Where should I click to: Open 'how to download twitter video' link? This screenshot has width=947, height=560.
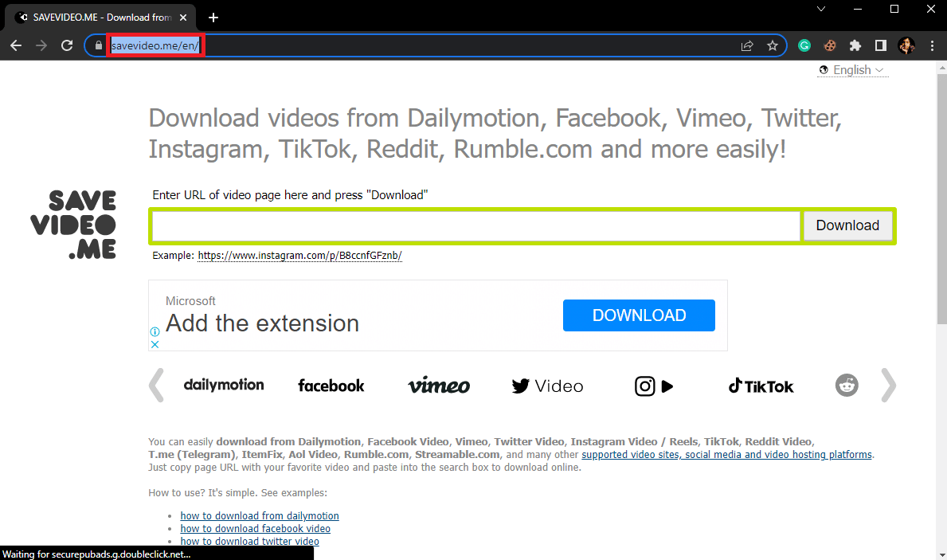coord(249,541)
